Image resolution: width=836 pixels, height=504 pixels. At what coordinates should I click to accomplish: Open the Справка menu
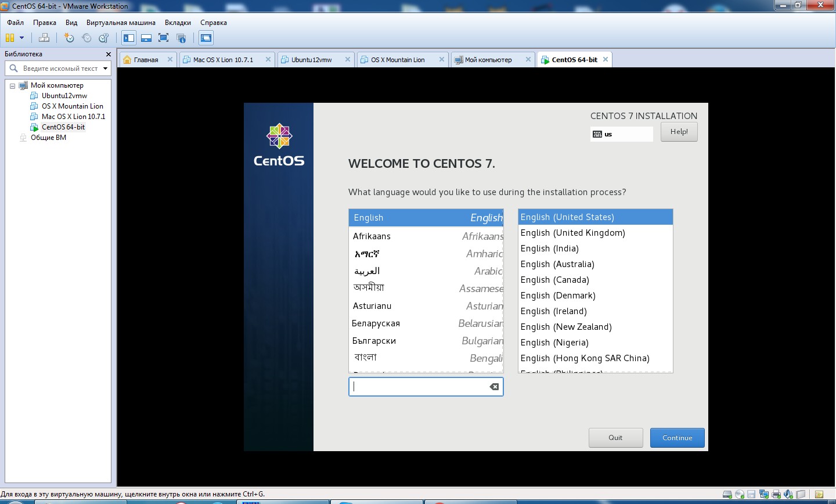pyautogui.click(x=214, y=23)
